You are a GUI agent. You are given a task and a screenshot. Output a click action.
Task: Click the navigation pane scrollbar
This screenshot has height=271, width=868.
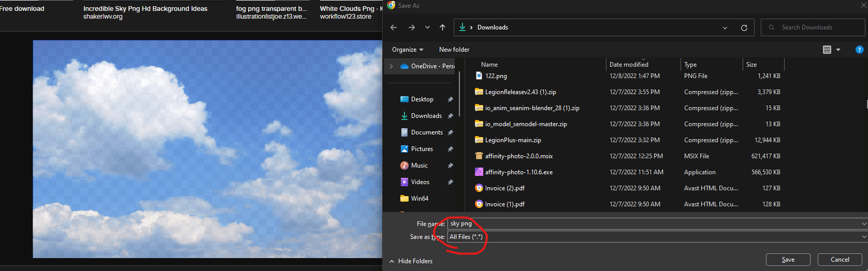tap(459, 93)
